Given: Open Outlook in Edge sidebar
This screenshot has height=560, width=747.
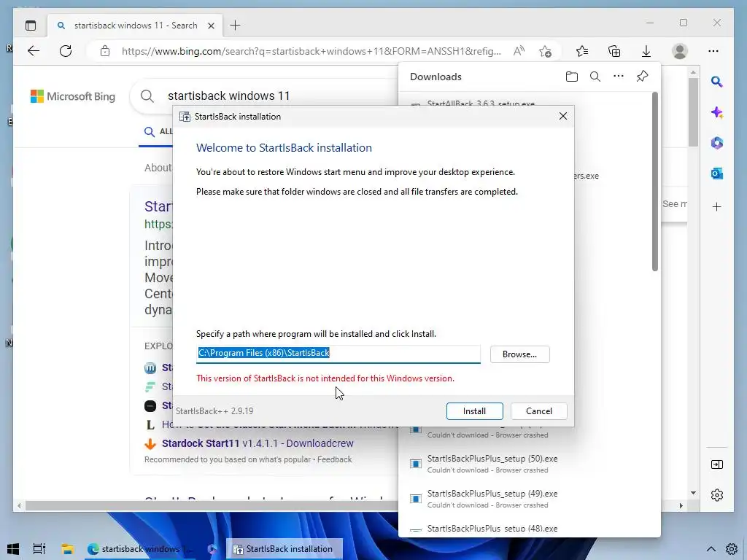Looking at the screenshot, I should [717, 174].
